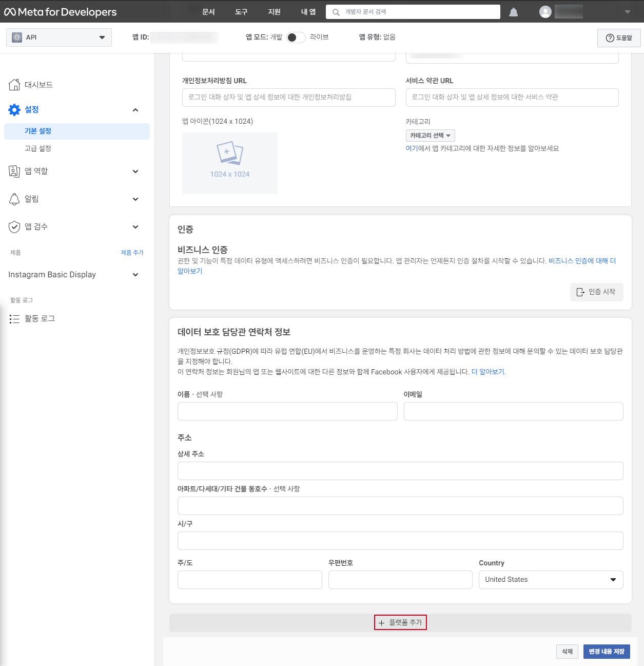Click the 시/구 city input field
Viewport: 644px width, 666px height.
point(400,541)
